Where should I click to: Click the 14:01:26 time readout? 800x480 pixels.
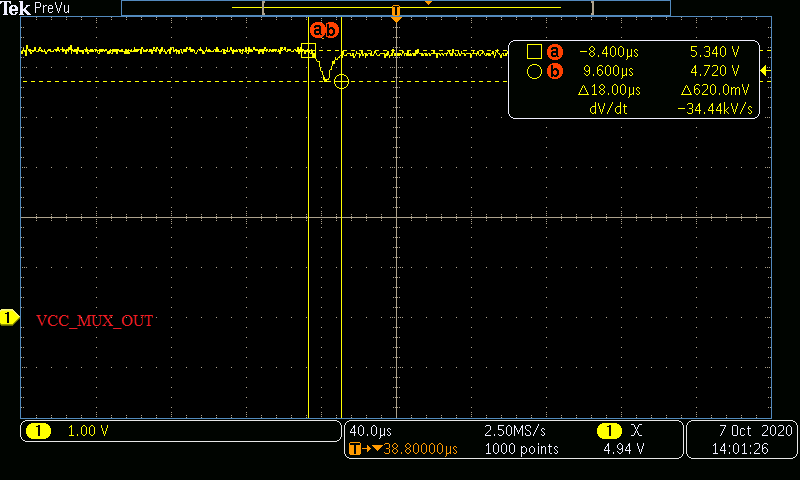click(x=740, y=449)
